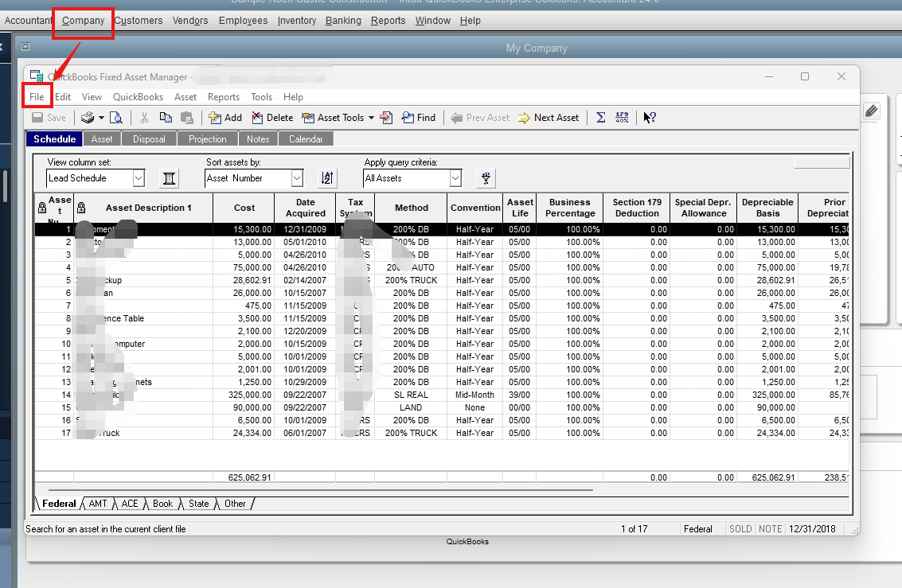Click the 179/40% test icon
This screenshot has width=902, height=588.
tap(622, 118)
